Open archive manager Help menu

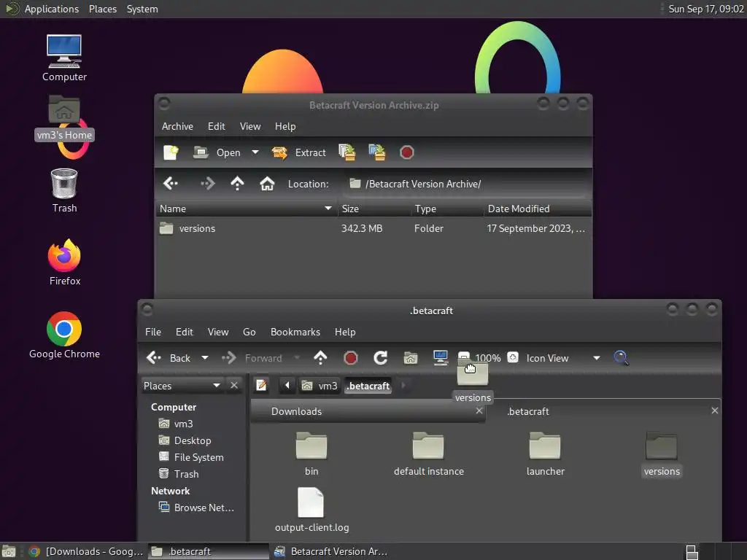(x=285, y=126)
